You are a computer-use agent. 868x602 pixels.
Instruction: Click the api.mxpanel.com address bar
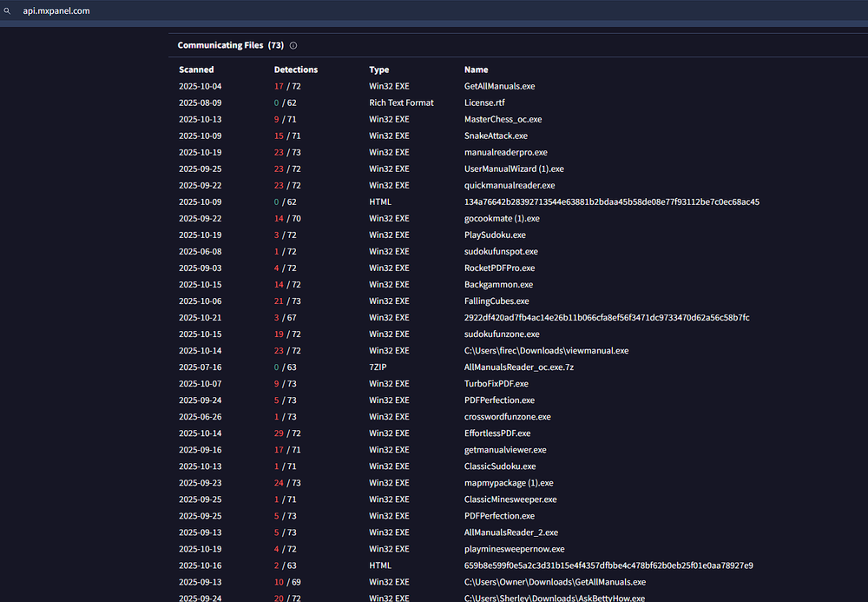tap(56, 10)
